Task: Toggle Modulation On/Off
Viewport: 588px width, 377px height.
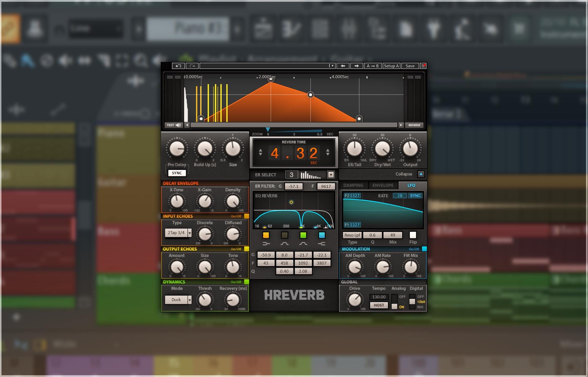Action: 424,249
